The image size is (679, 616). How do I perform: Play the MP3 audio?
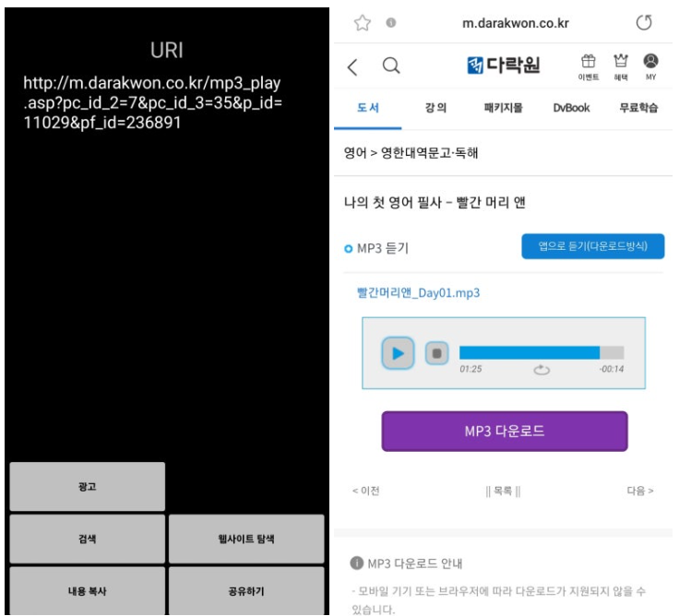point(398,353)
